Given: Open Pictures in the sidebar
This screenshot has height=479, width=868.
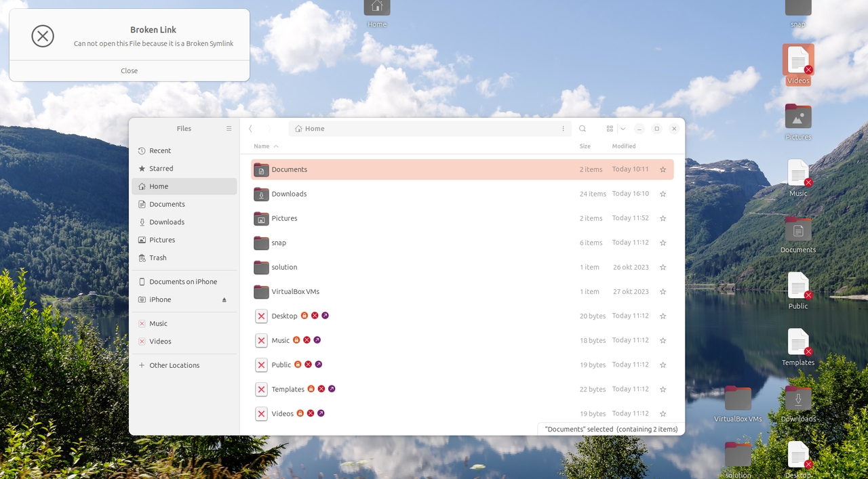Looking at the screenshot, I should click(184, 240).
